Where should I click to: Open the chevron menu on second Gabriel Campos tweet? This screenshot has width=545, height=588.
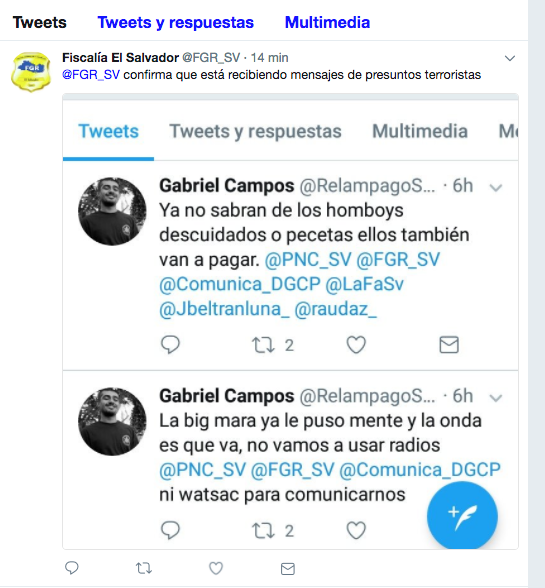point(496,398)
